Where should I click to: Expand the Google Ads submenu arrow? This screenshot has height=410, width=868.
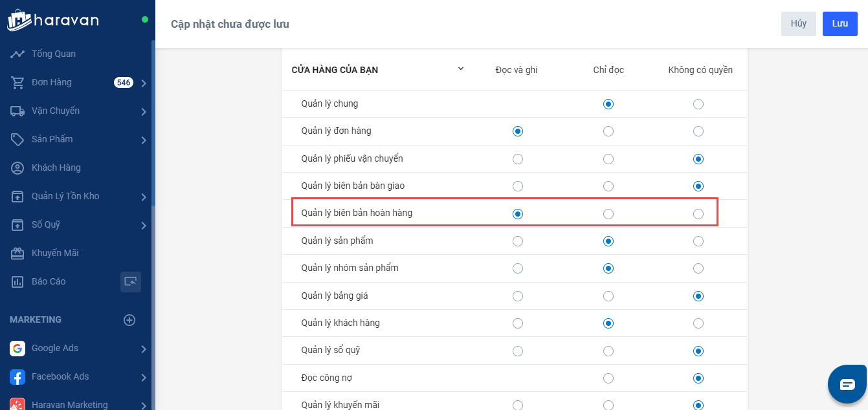point(144,349)
